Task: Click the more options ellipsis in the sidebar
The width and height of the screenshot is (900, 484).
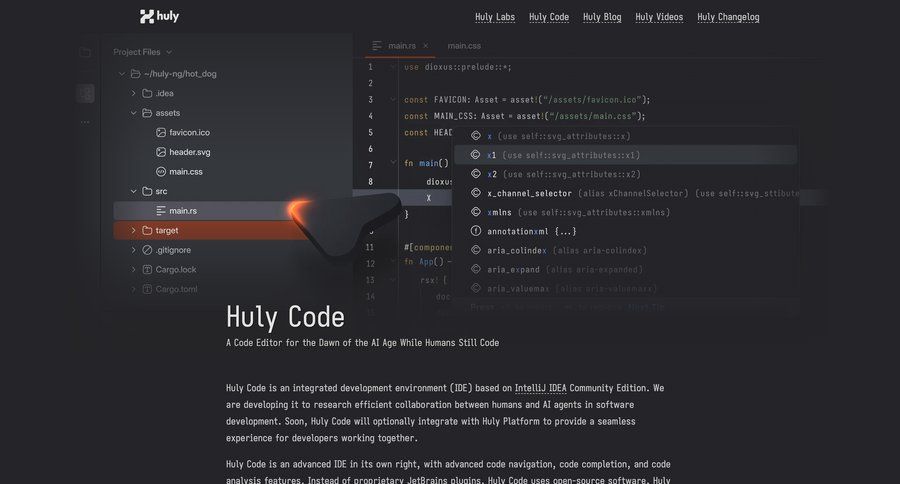Action: [85, 122]
